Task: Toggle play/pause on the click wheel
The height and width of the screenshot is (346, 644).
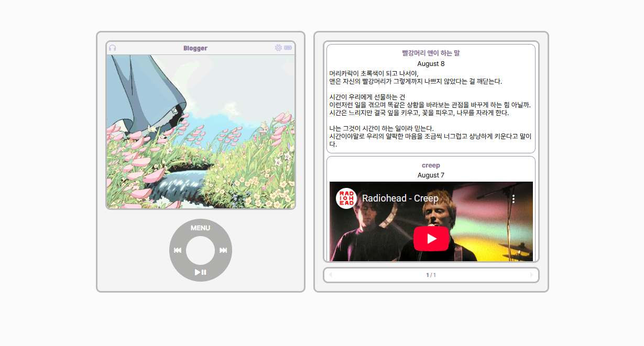Action: 200,272
